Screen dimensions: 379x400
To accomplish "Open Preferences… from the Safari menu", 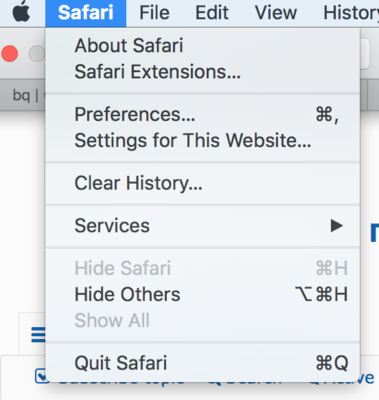I will click(x=203, y=114).
